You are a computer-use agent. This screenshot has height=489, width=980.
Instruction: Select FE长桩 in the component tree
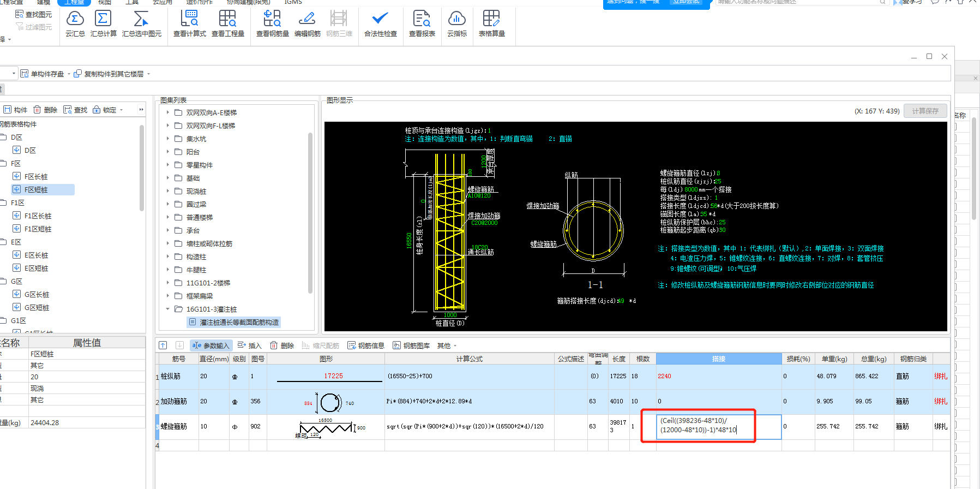(36, 177)
